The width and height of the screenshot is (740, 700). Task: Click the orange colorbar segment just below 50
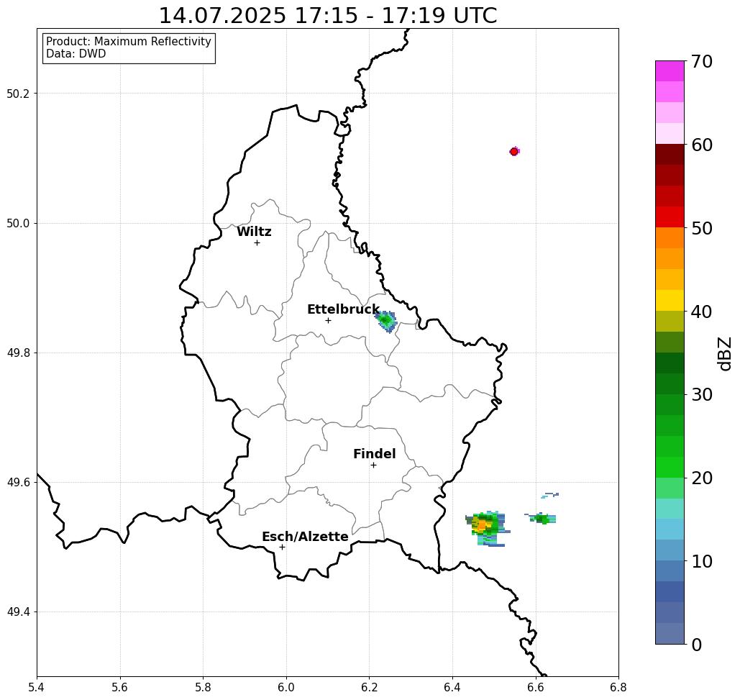670,238
